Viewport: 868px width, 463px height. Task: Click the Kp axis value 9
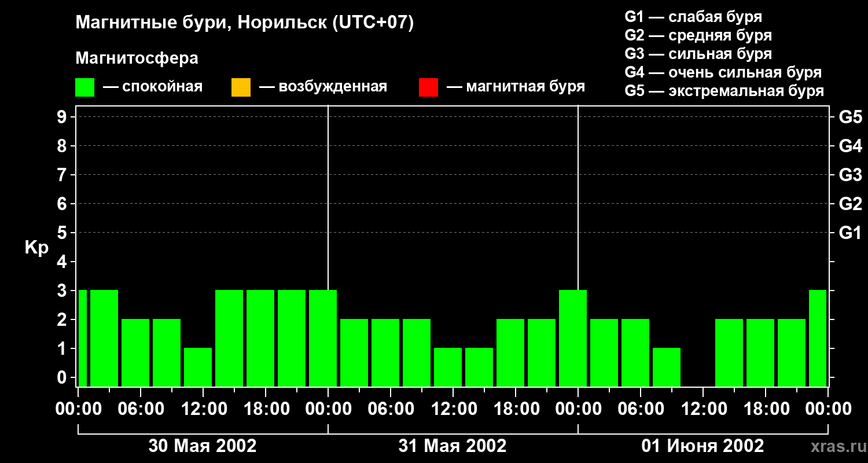[x=63, y=117]
